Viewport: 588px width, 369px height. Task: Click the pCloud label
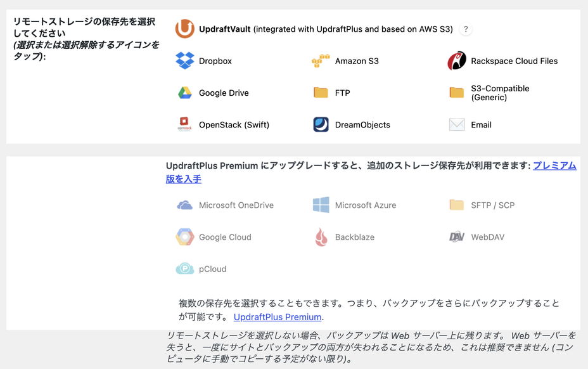(x=213, y=269)
